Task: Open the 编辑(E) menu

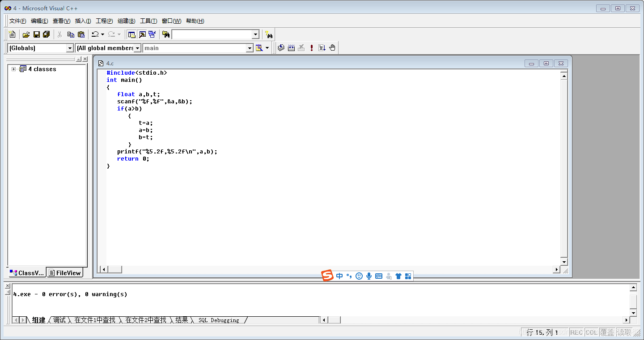Action: (x=39, y=21)
